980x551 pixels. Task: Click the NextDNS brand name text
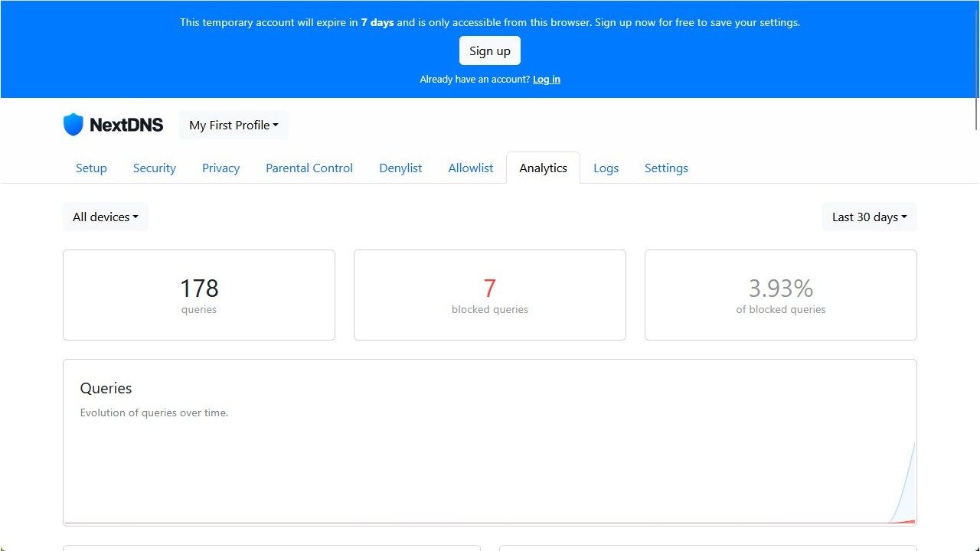(126, 126)
